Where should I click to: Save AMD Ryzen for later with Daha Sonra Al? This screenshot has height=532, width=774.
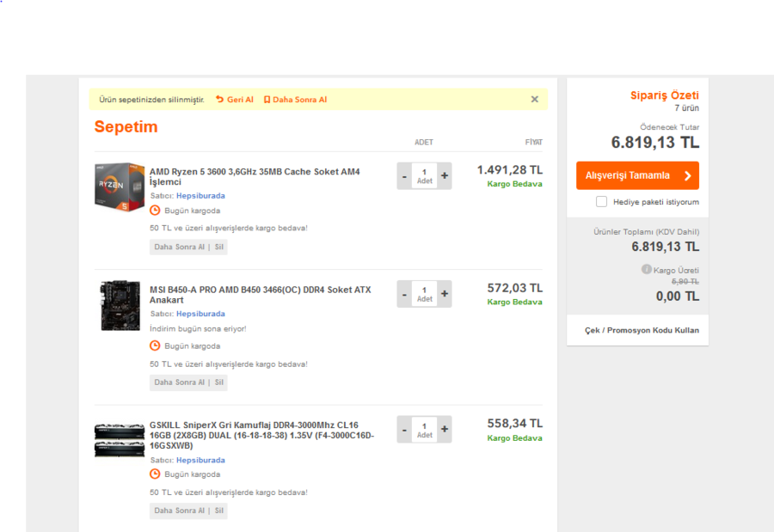tap(179, 247)
